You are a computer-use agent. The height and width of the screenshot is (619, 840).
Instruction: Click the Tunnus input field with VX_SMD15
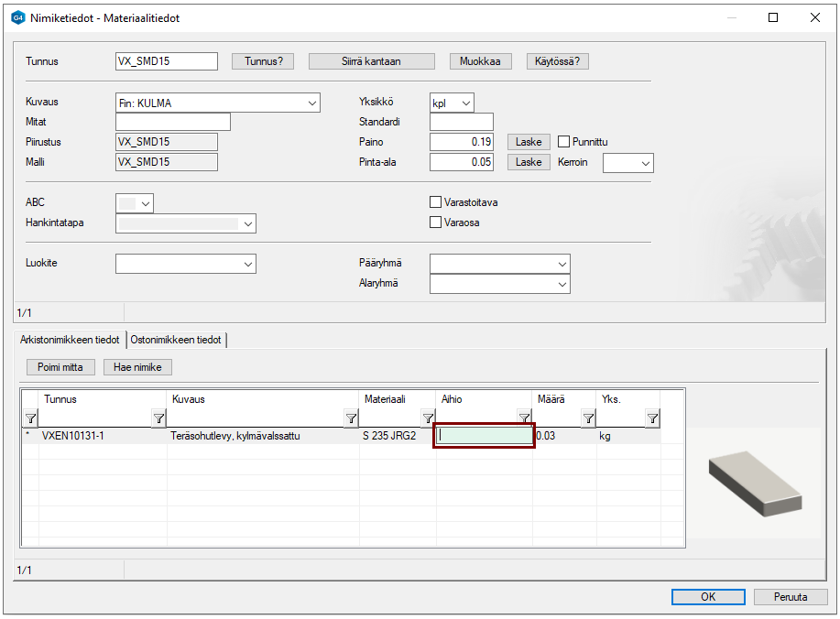[166, 61]
